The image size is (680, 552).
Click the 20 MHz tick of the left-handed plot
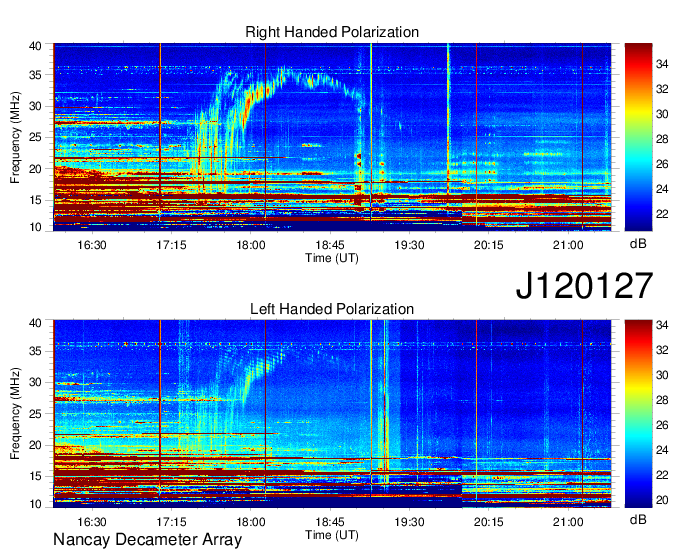point(36,445)
